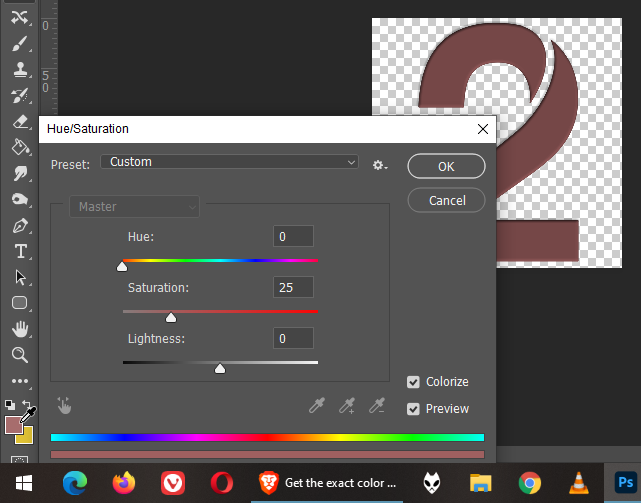
Task: Click the number 2 artwork on canvas
Action: [564, 102]
